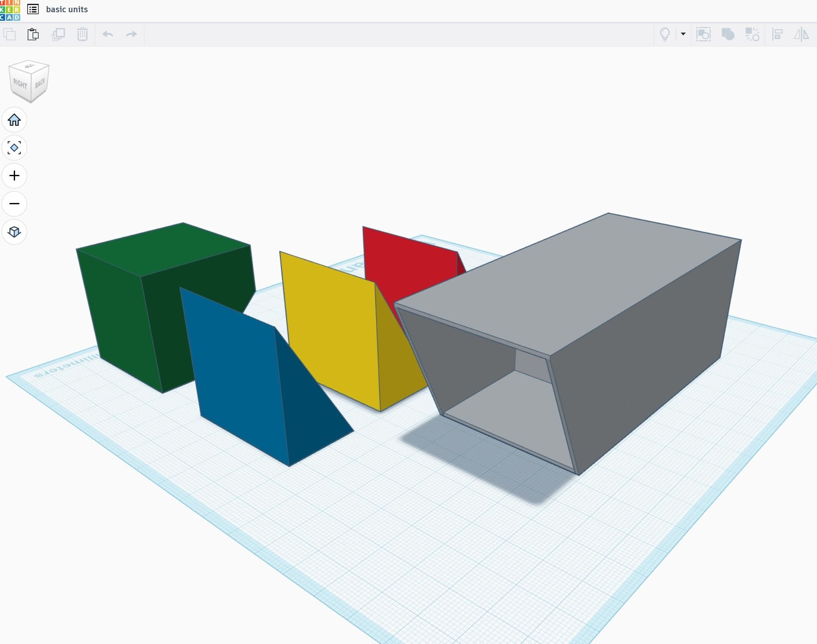Toggle orthographic perspective view
Viewport: 817px width, 644px height.
pyautogui.click(x=14, y=231)
